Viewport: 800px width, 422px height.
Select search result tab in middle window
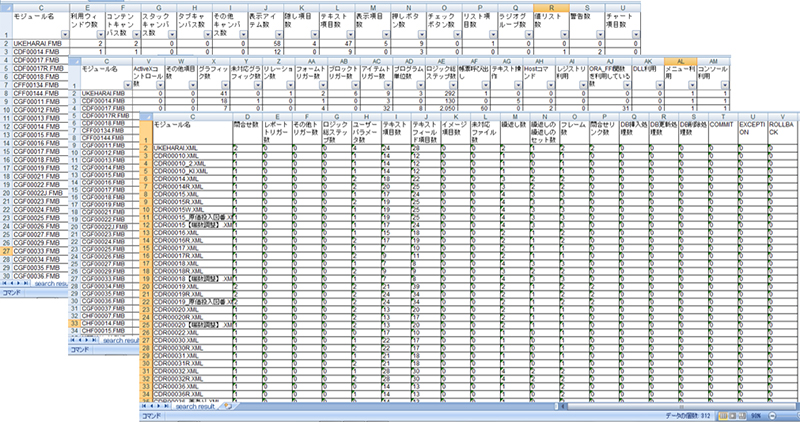(x=120, y=340)
